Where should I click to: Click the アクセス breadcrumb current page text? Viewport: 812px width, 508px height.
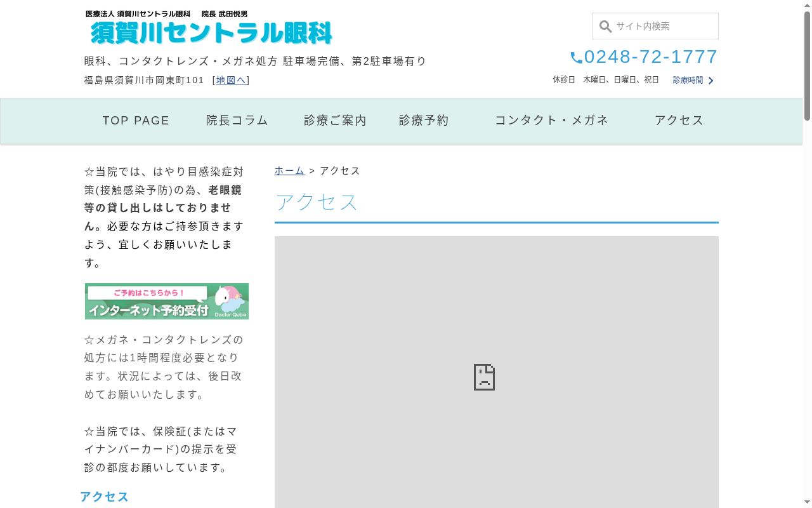point(340,171)
